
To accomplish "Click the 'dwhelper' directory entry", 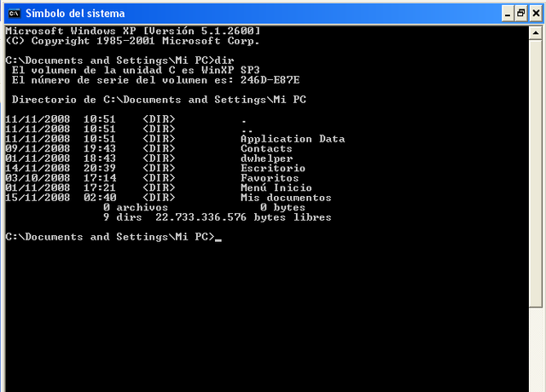I will coord(266,159).
